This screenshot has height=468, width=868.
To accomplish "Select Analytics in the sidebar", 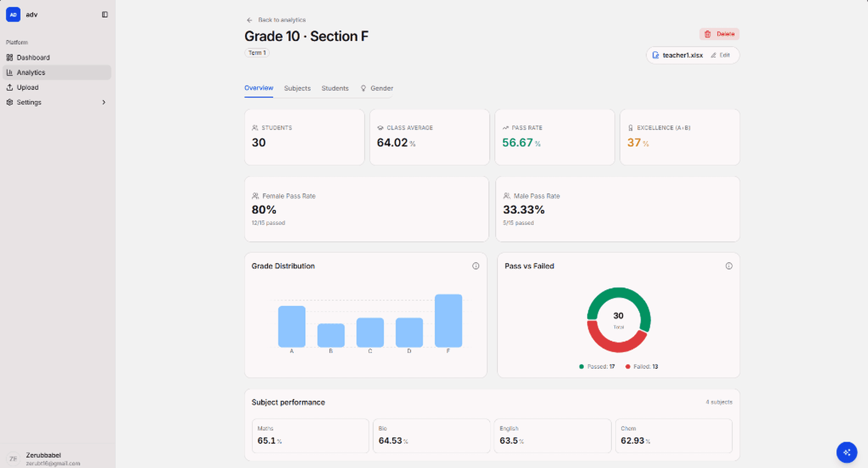I will [57, 72].
